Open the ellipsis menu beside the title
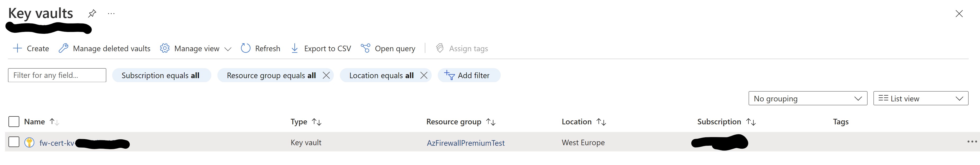The image size is (980, 165). click(x=111, y=14)
